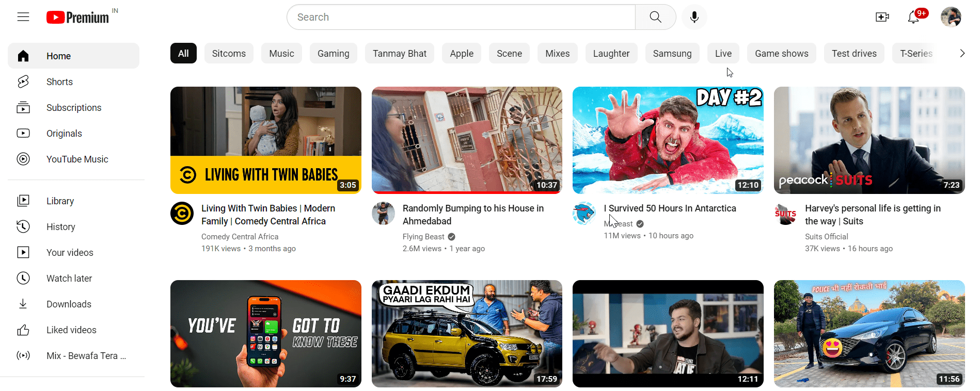Image resolution: width=980 pixels, height=391 pixels.
Task: Play the 12:11 duration video thumbnail
Action: 668,334
